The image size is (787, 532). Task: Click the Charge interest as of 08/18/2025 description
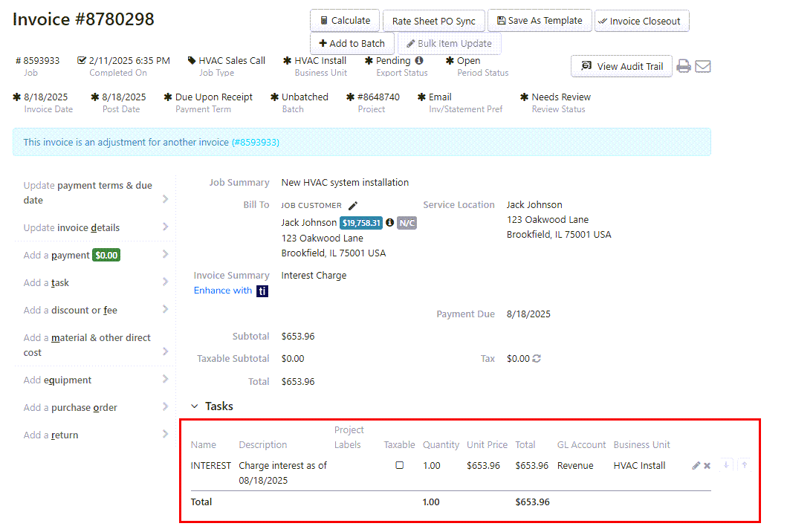282,473
